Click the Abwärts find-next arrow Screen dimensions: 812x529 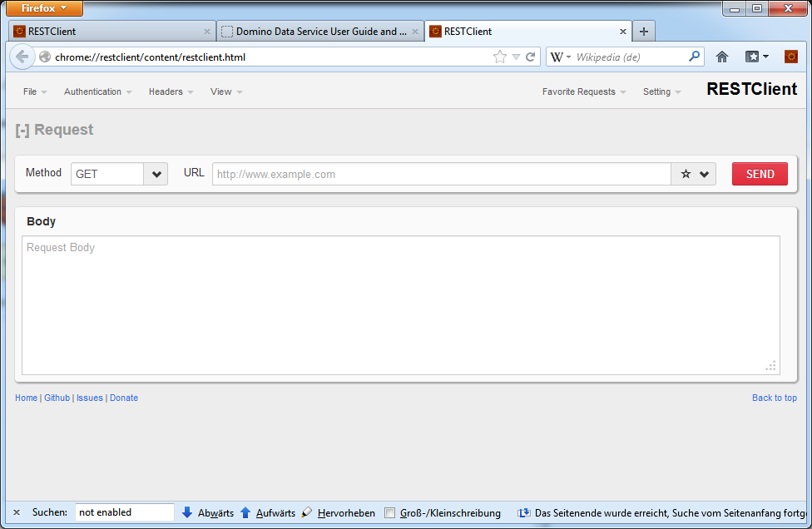(x=187, y=513)
